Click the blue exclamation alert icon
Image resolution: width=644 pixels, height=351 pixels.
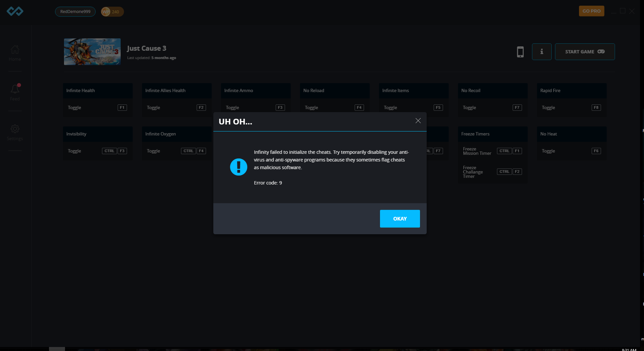(239, 167)
